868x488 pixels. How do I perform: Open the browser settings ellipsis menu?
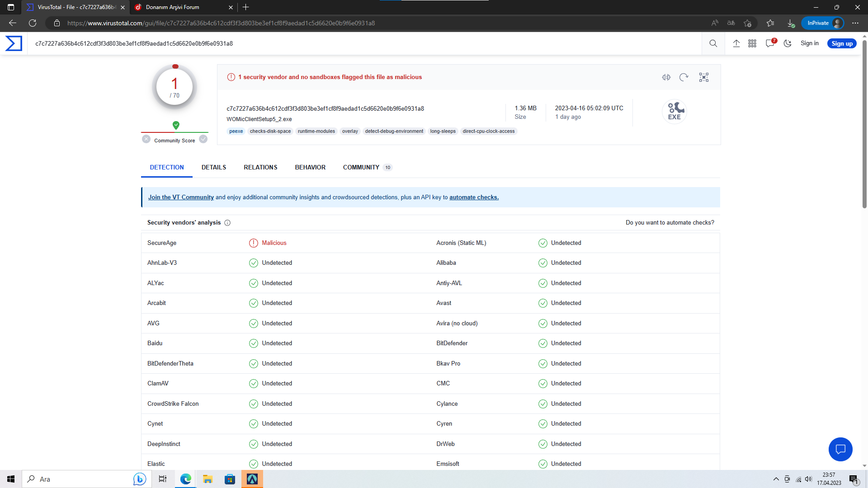(855, 23)
